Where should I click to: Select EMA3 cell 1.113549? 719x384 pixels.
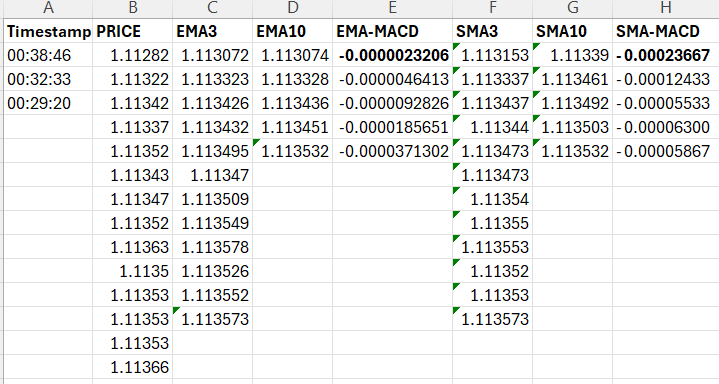212,223
